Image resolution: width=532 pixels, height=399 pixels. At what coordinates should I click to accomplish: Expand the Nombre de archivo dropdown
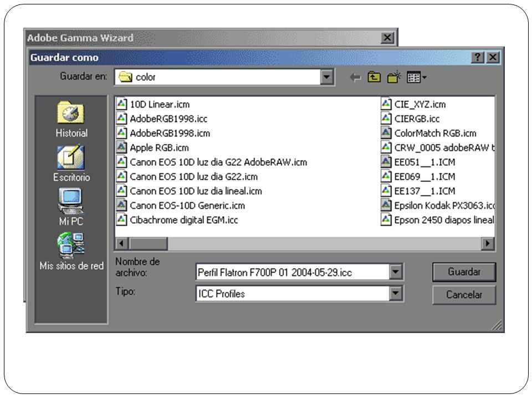click(x=395, y=272)
